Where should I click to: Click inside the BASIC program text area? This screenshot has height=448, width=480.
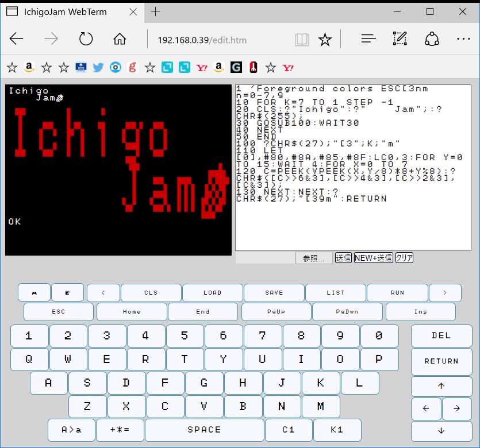click(x=353, y=168)
